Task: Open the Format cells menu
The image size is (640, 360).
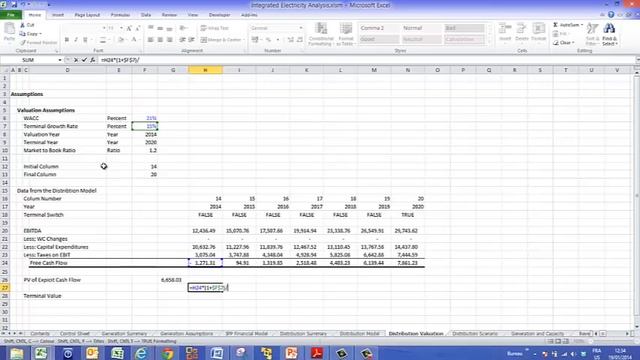Action: coord(538,32)
